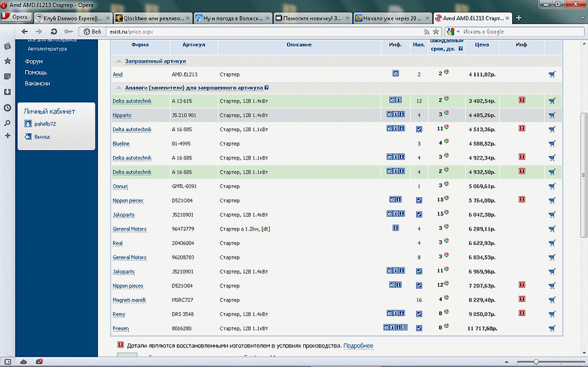Click delivery statistics icon in Onnuri row
This screenshot has height=367, width=588.
click(x=446, y=185)
